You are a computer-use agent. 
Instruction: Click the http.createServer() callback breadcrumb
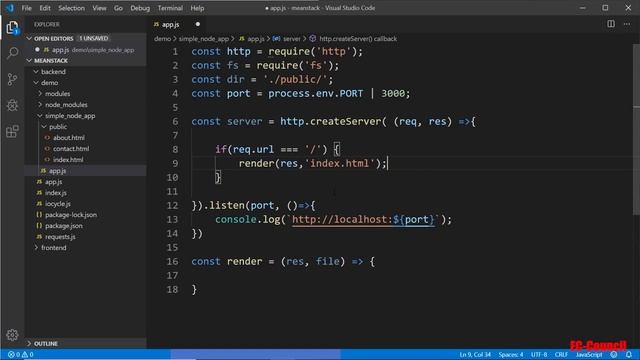[358, 39]
